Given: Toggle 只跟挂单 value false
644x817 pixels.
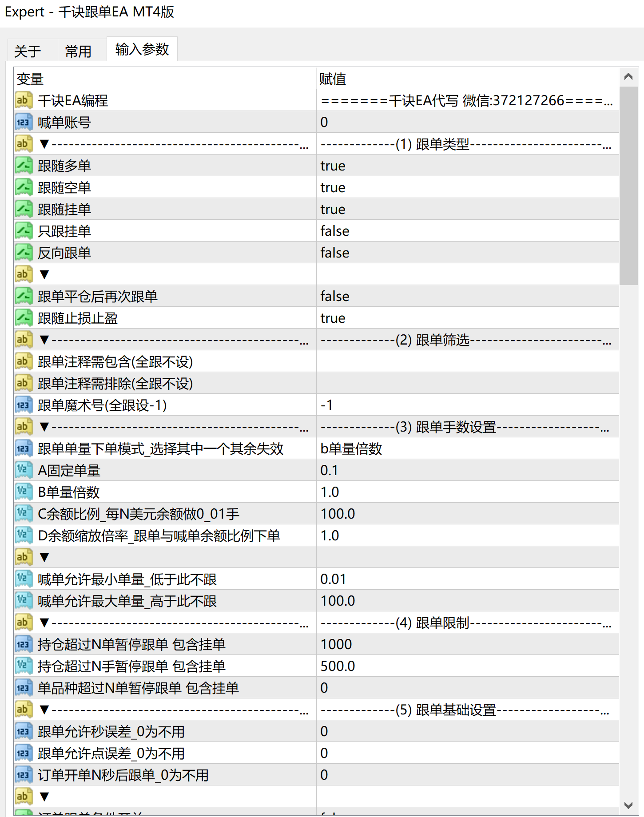Looking at the screenshot, I should pyautogui.click(x=468, y=231).
